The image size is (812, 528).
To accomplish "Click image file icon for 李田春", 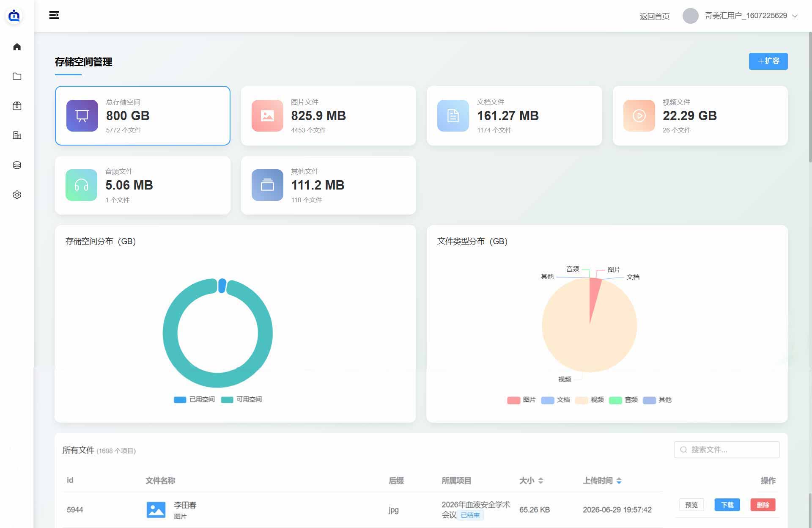I will (156, 510).
